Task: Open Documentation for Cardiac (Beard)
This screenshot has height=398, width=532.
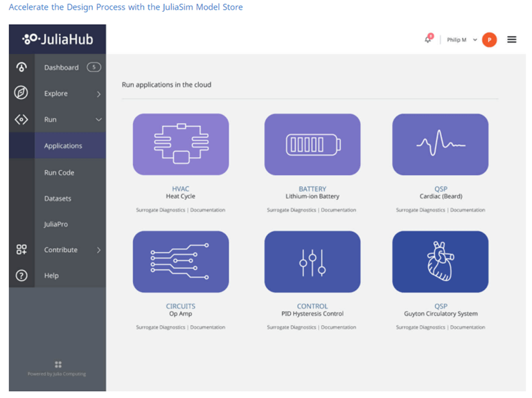Action: 468,210
